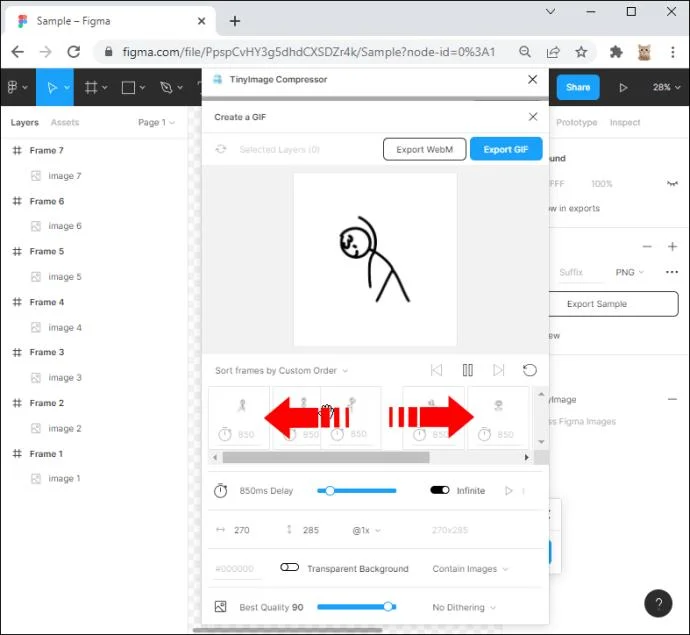This screenshot has height=635, width=690.
Task: Open the Sort frames by Custom Order dropdown
Action: (x=281, y=371)
